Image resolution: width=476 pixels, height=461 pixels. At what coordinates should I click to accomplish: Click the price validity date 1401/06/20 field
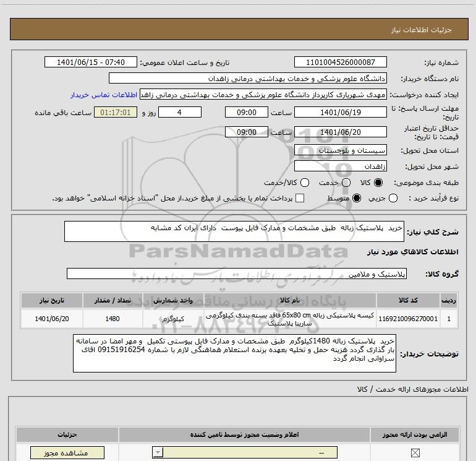341,132
